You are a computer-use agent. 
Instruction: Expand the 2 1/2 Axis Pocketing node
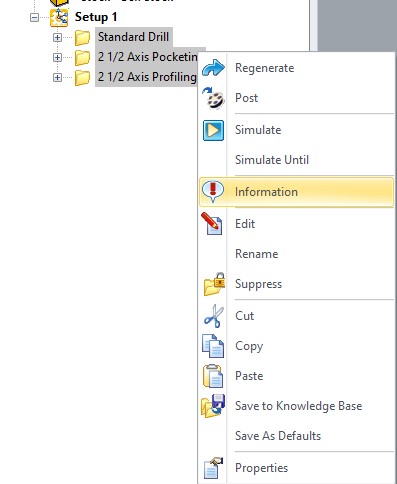[x=57, y=57]
